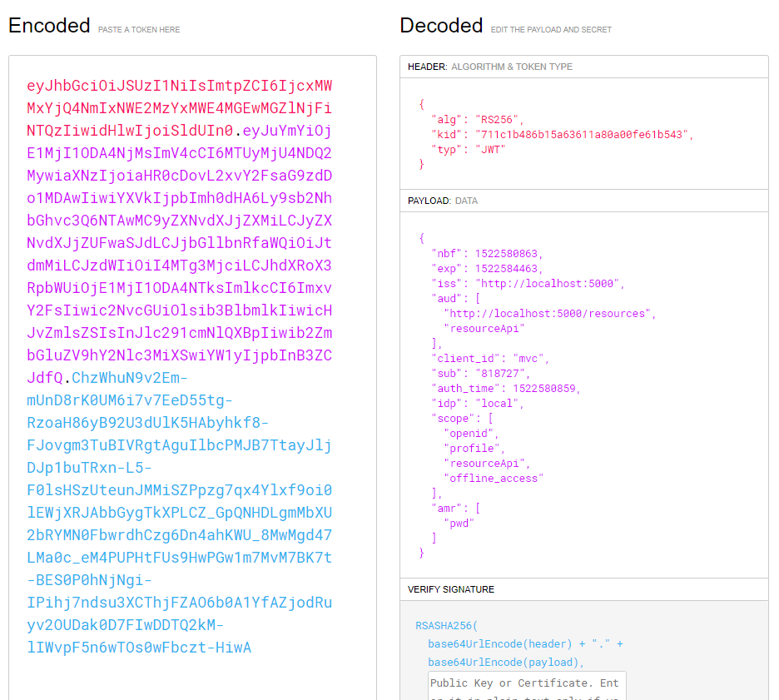Screen dimensions: 779x700
Task: Click the "VERIFY SIGNATURE" section label
Action: (x=451, y=589)
